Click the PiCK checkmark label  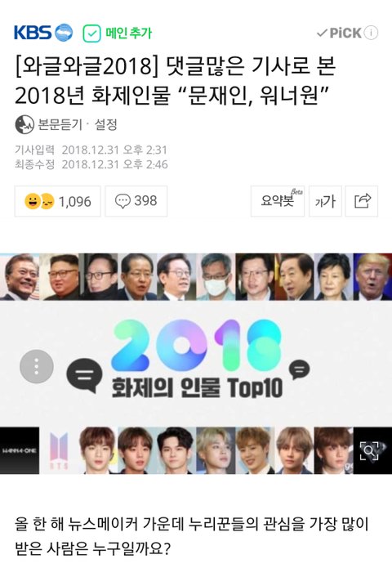click(x=340, y=33)
